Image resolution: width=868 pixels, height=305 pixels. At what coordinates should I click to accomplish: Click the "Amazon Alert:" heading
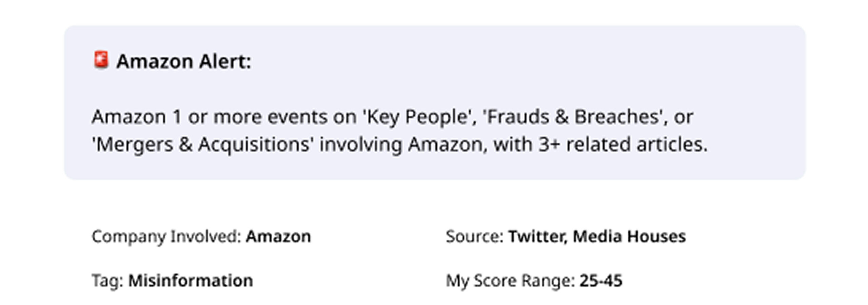(x=183, y=62)
